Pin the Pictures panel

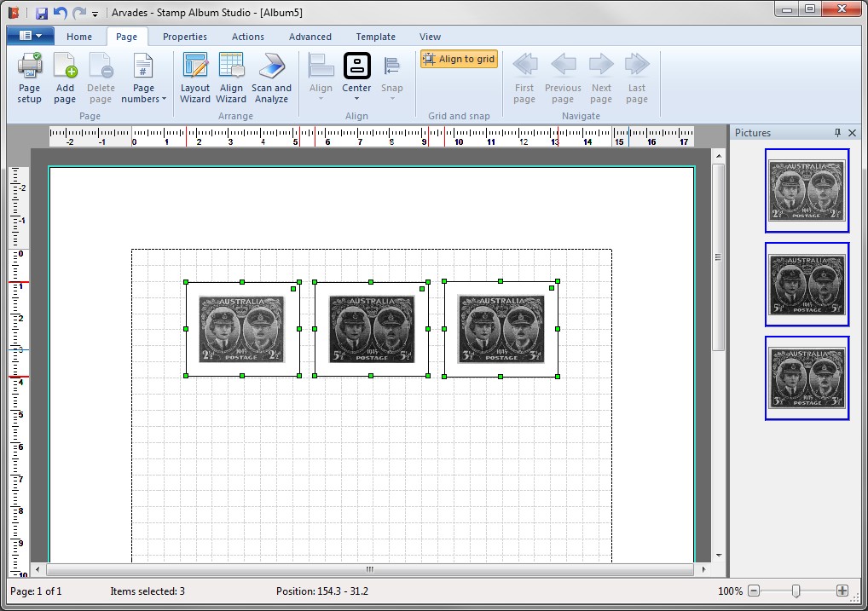click(x=837, y=133)
